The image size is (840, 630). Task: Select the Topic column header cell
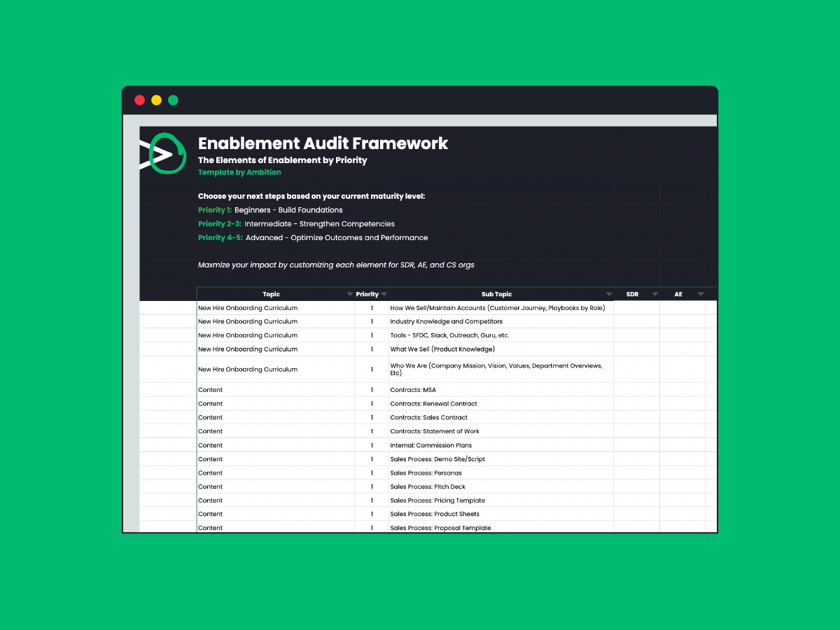point(271,294)
